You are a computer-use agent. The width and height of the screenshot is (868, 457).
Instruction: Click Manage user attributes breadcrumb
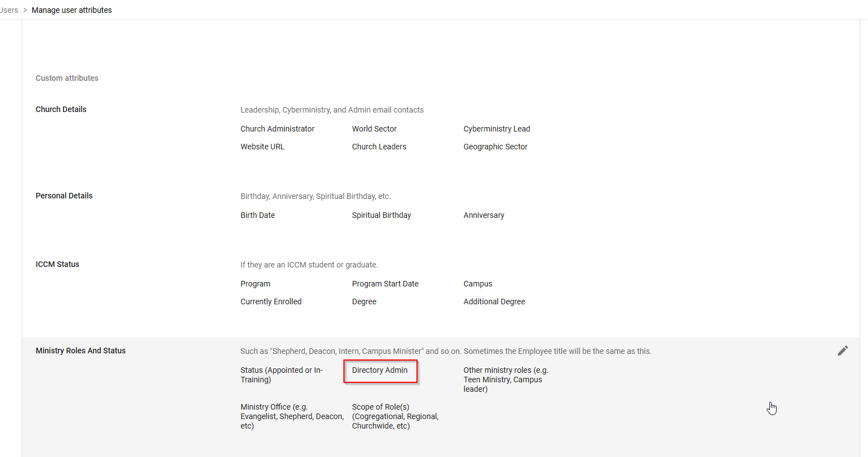click(x=71, y=10)
